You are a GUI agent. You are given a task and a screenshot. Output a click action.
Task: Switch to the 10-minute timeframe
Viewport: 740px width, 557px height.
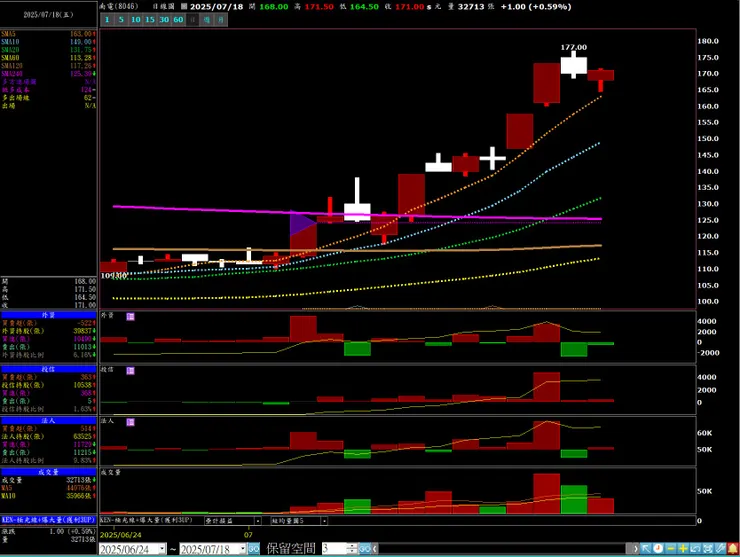tap(135, 19)
